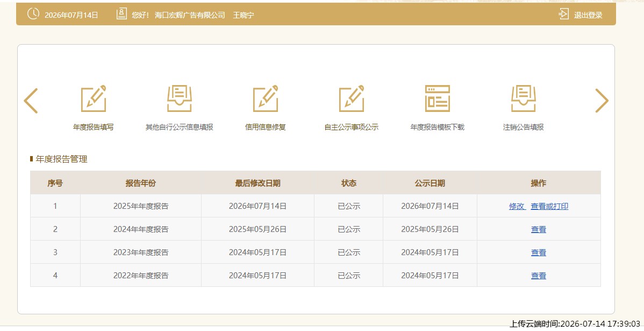Click 已公示 status in the 2025 report row
This screenshot has width=644, height=331.
click(x=349, y=206)
